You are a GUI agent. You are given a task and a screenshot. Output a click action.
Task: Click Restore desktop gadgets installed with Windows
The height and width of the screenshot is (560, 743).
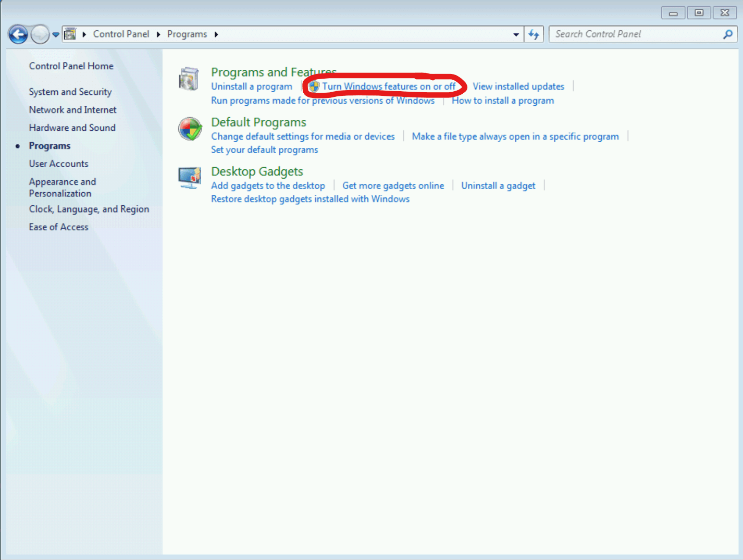pyautogui.click(x=310, y=199)
